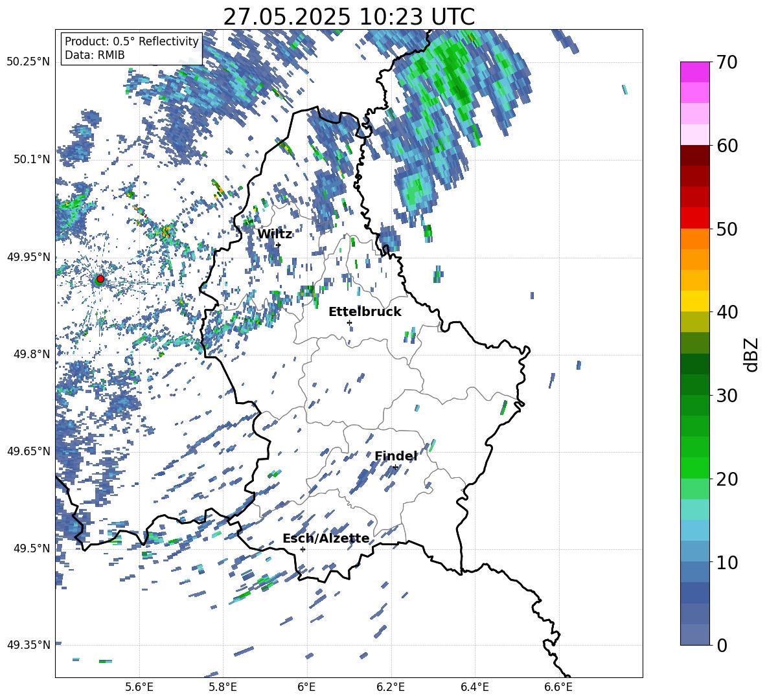Click the cross marker below Esch/Alzette
Image resolution: width=767 pixels, height=700 pixels.
click(303, 549)
